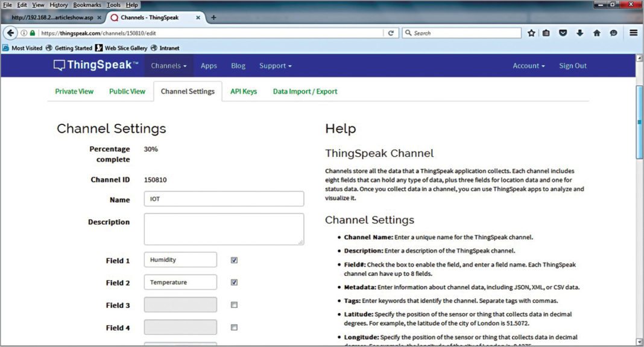Click into the channel Description text area

[x=224, y=229]
